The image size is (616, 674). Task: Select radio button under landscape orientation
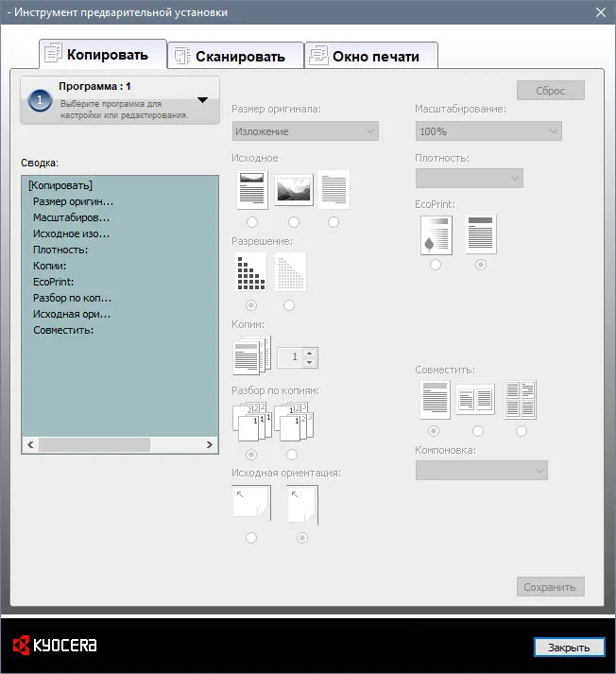[x=251, y=538]
